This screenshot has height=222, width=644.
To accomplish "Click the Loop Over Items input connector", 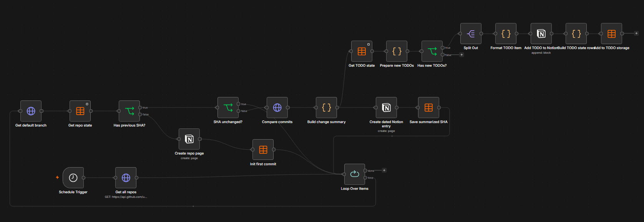I will 344,174.
